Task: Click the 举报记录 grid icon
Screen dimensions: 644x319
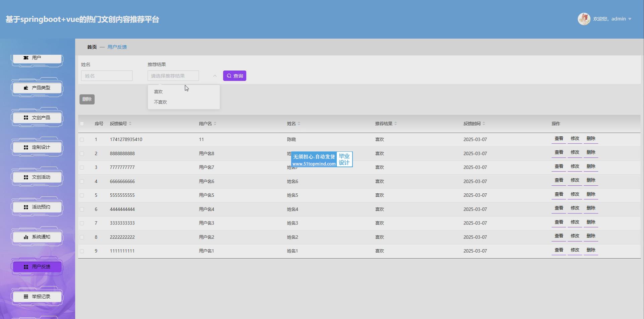Action: coord(26,297)
